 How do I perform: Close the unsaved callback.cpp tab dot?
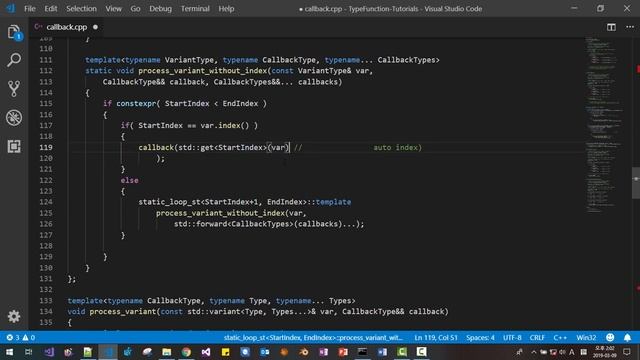(x=95, y=27)
